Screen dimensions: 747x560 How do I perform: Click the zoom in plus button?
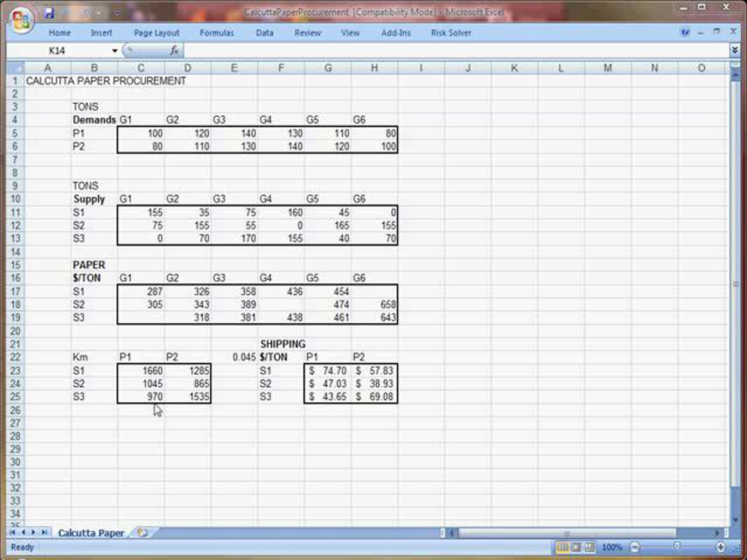pos(720,547)
